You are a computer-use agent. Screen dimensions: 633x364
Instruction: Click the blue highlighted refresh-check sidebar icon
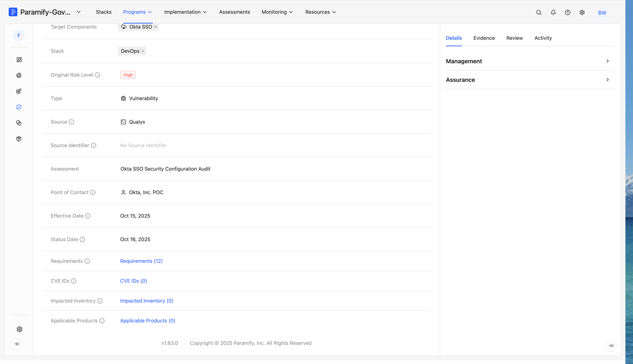(19, 107)
